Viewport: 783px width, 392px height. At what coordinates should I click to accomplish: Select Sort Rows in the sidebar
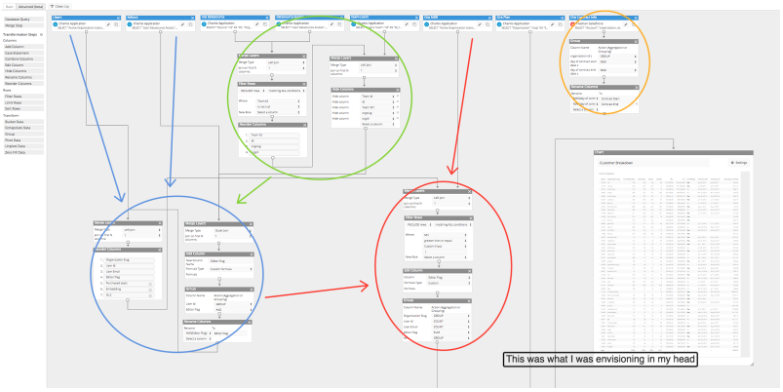pos(23,108)
